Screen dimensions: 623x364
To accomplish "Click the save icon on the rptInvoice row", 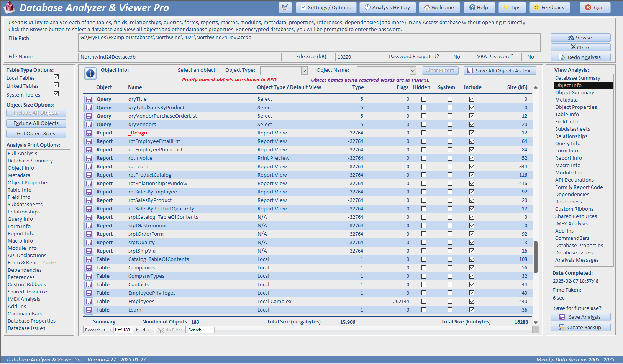I will pyautogui.click(x=89, y=158).
